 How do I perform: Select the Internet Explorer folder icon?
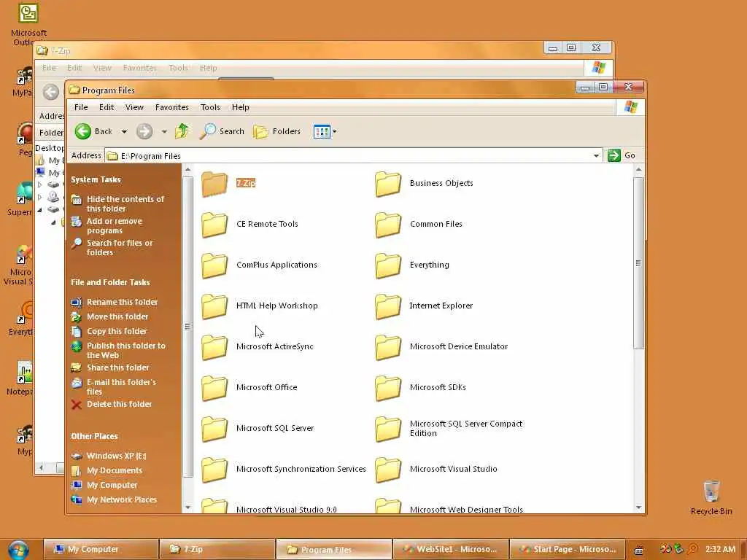click(x=388, y=306)
